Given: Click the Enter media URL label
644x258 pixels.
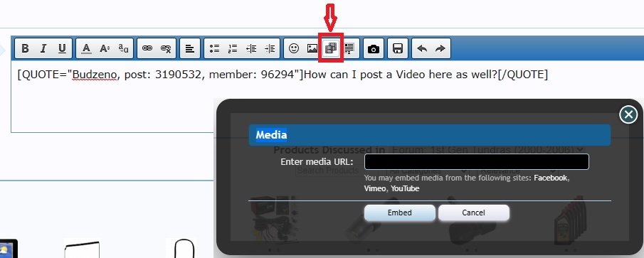Looking at the screenshot, I should coord(317,161).
